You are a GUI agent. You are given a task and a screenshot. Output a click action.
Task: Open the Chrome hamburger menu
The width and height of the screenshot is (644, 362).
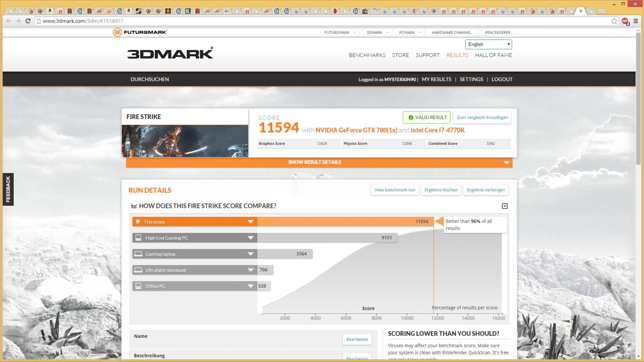(x=636, y=21)
